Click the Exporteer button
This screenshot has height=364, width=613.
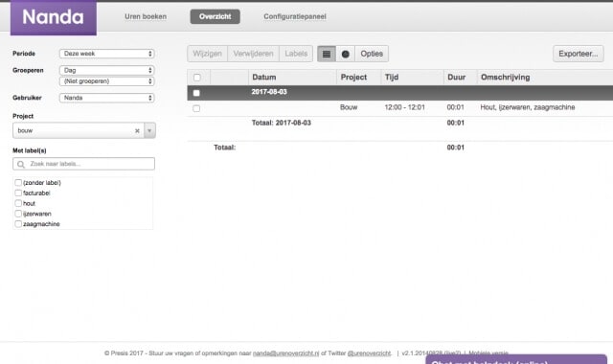(x=579, y=54)
